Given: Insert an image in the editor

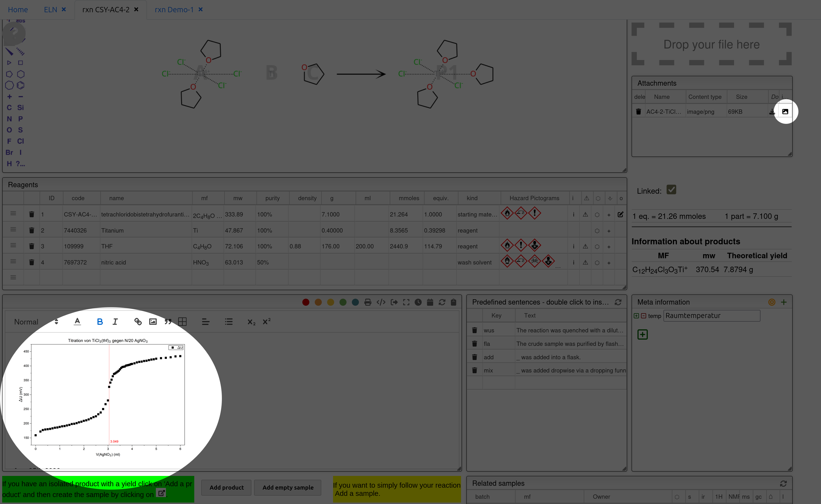Looking at the screenshot, I should coord(153,322).
